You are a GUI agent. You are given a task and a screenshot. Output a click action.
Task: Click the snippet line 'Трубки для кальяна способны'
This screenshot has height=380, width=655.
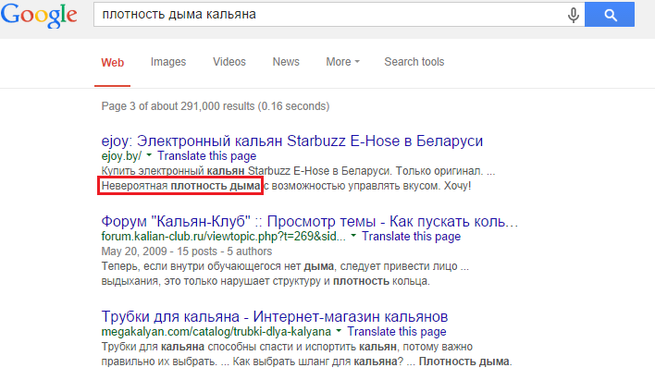[287, 347]
